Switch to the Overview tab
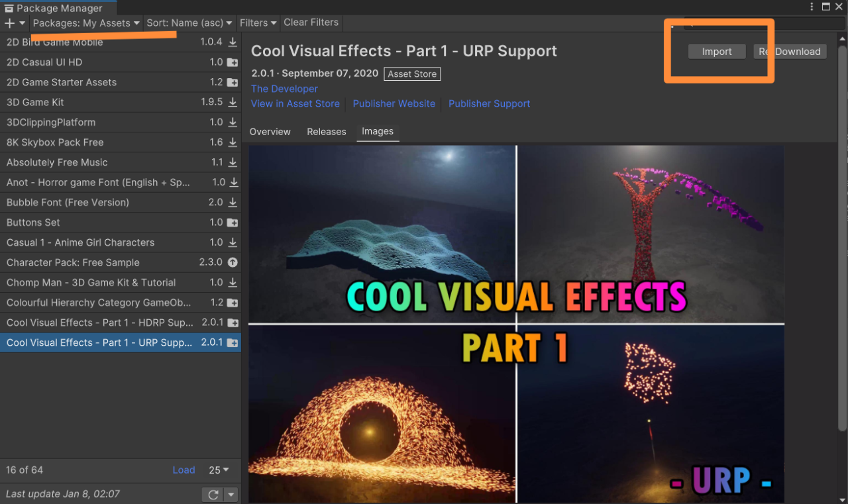Image resolution: width=848 pixels, height=504 pixels. pyautogui.click(x=270, y=132)
